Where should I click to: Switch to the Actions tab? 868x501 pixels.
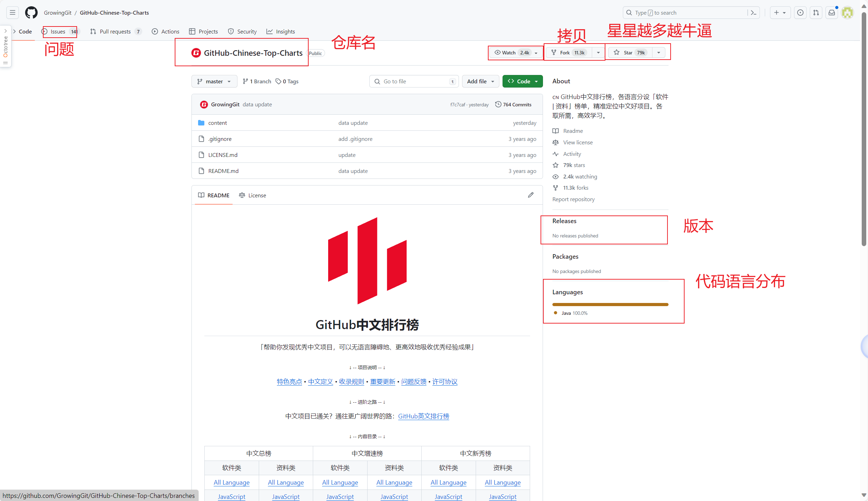(x=166, y=31)
